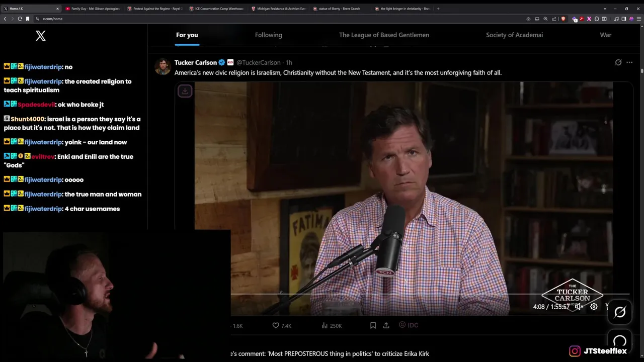Open the browser tab search dropdown arrow
This screenshot has height=362, width=644.
605,9
